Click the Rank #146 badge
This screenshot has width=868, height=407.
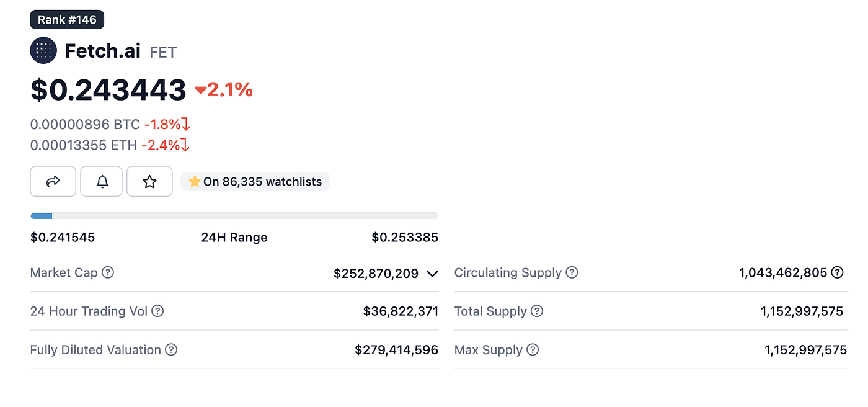(67, 20)
